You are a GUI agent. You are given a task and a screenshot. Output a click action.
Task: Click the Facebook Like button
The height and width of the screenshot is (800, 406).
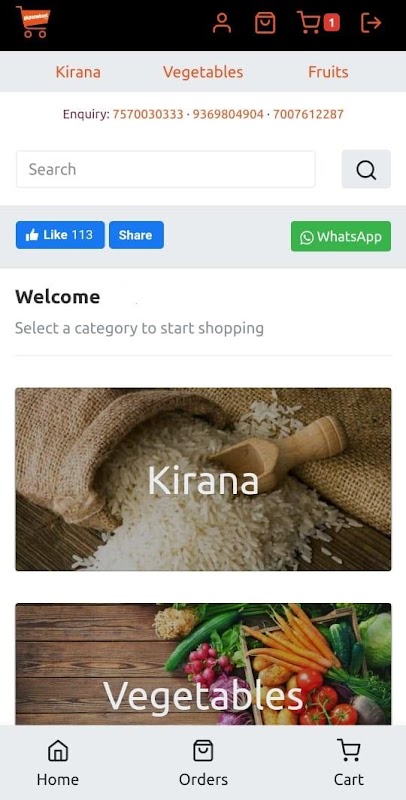tap(60, 235)
